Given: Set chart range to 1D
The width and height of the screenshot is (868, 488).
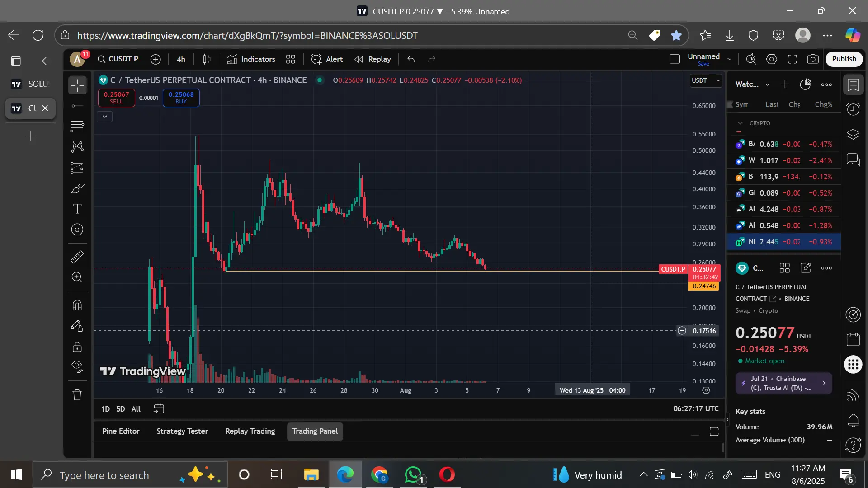Looking at the screenshot, I should click(105, 409).
